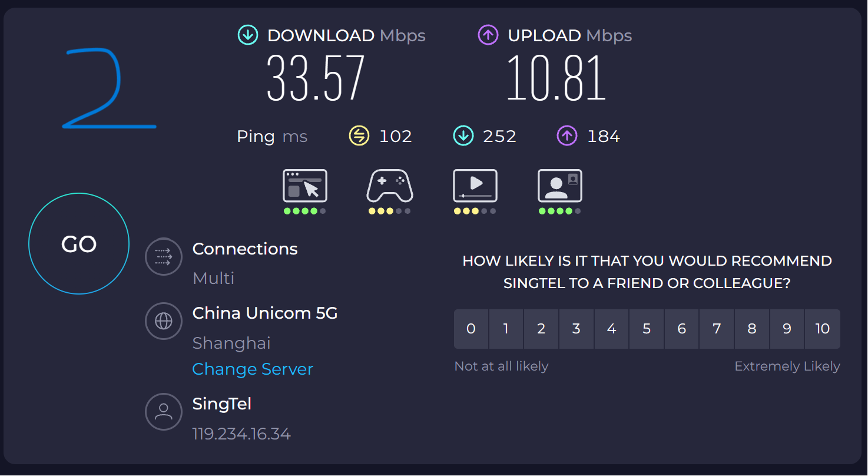
Task: Click the gaming controller performance icon
Action: (389, 186)
